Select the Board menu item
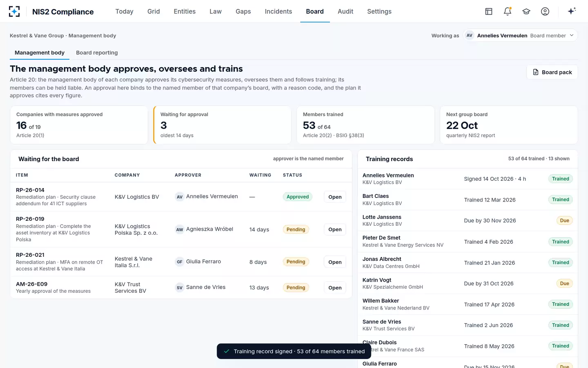Screen dimensions: 588x368 pos(315,11)
